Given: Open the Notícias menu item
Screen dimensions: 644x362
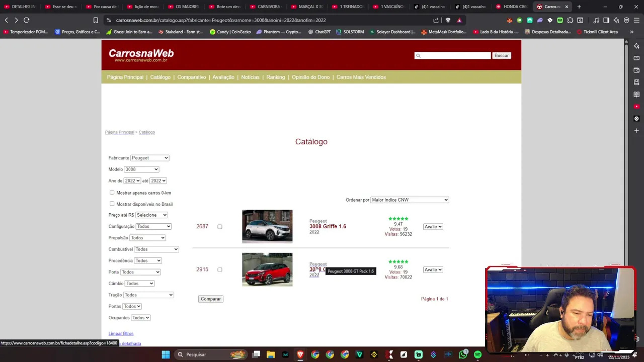Looking at the screenshot, I should click(x=250, y=77).
